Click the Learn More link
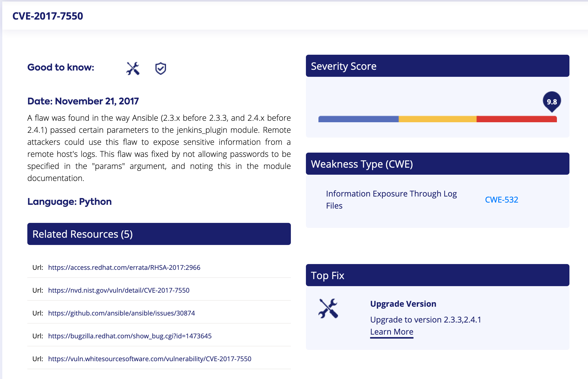Viewport: 588px width, 379px height. coord(391,332)
